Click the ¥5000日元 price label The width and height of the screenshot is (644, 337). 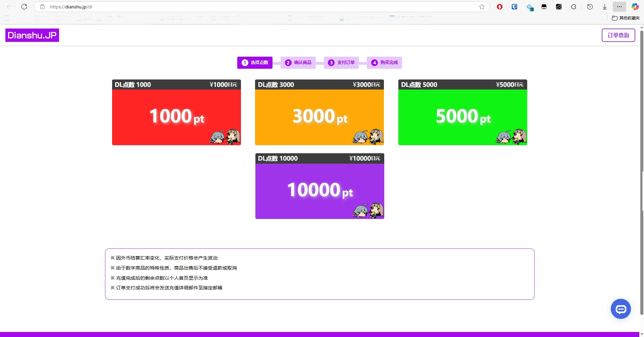tap(510, 85)
